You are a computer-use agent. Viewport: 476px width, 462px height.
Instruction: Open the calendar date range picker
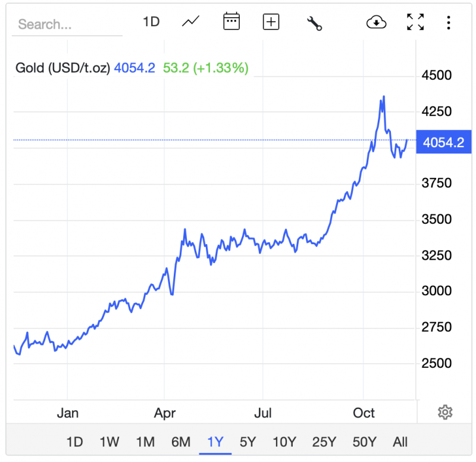point(231,23)
